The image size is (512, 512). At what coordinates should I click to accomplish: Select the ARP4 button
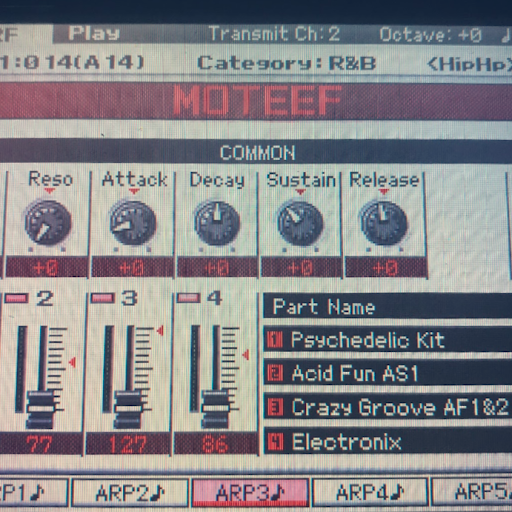tap(370, 492)
